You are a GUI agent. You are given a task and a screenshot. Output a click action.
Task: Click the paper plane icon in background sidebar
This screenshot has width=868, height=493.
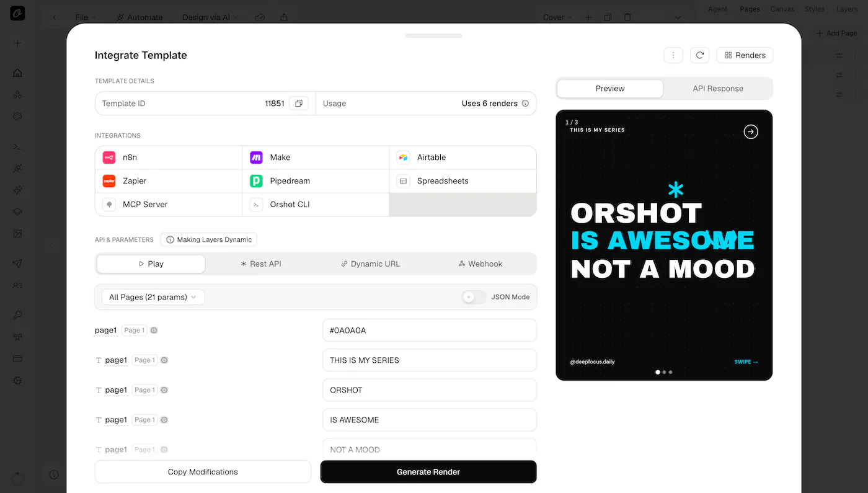(x=17, y=264)
